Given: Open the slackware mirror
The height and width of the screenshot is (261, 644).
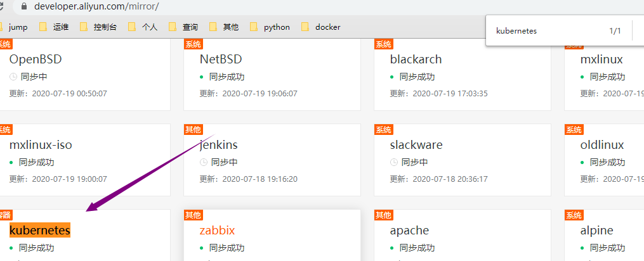Looking at the screenshot, I should (x=416, y=145).
